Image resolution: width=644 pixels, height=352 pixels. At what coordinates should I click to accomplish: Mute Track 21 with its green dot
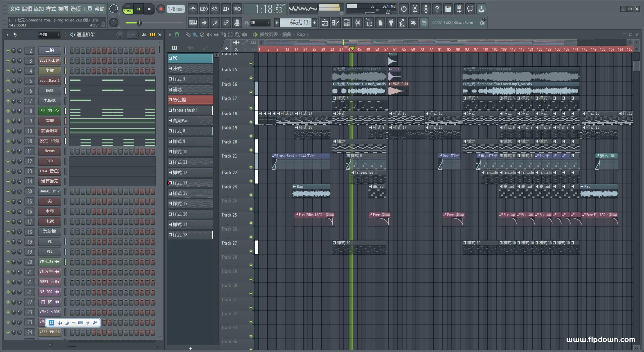point(251,167)
